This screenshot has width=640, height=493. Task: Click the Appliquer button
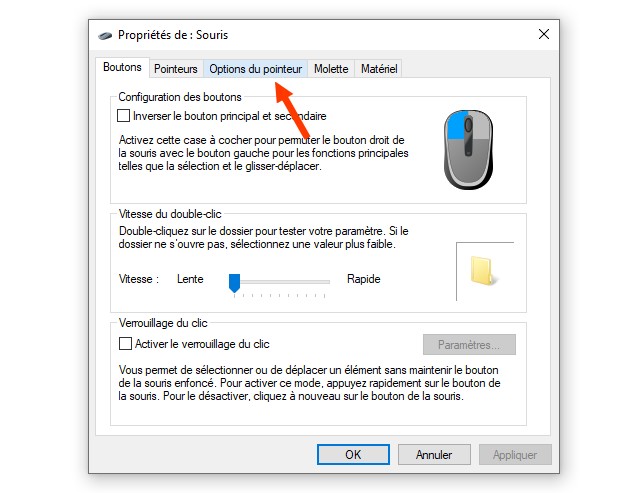tap(515, 455)
